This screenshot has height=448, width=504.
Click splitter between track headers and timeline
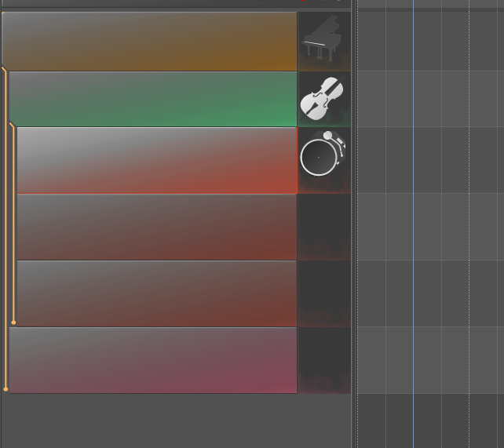tap(354, 224)
